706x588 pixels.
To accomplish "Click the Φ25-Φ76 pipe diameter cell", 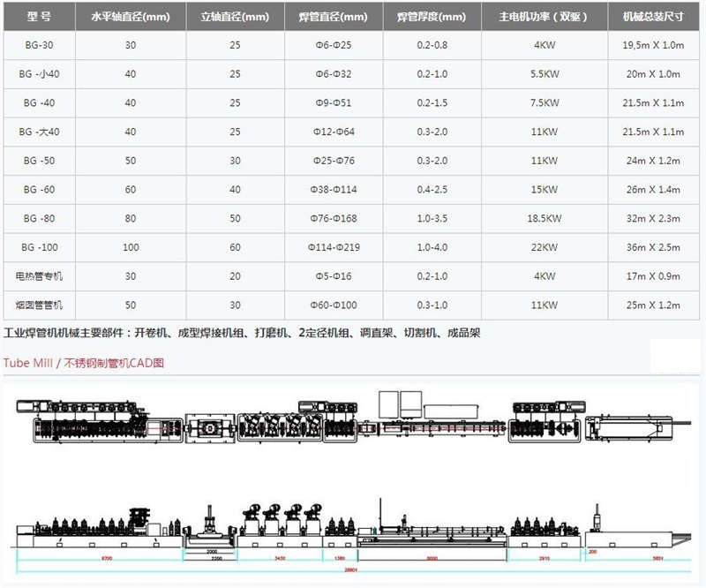I will coord(334,161).
